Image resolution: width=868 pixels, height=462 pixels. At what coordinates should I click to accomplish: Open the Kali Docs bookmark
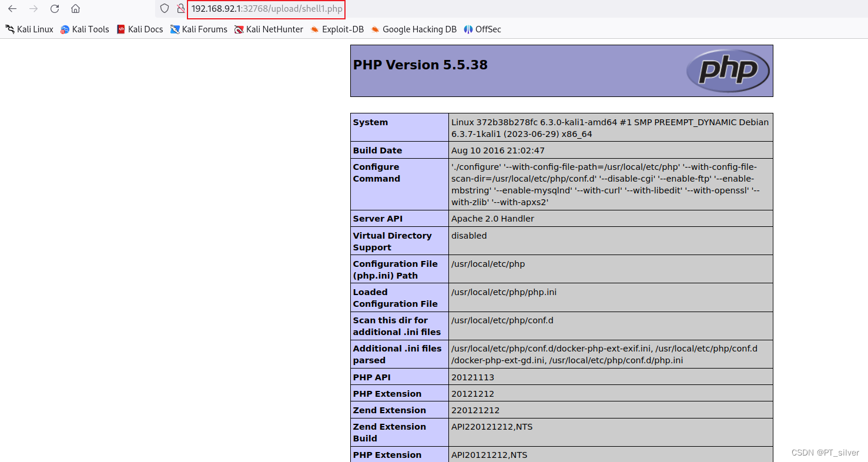point(140,29)
